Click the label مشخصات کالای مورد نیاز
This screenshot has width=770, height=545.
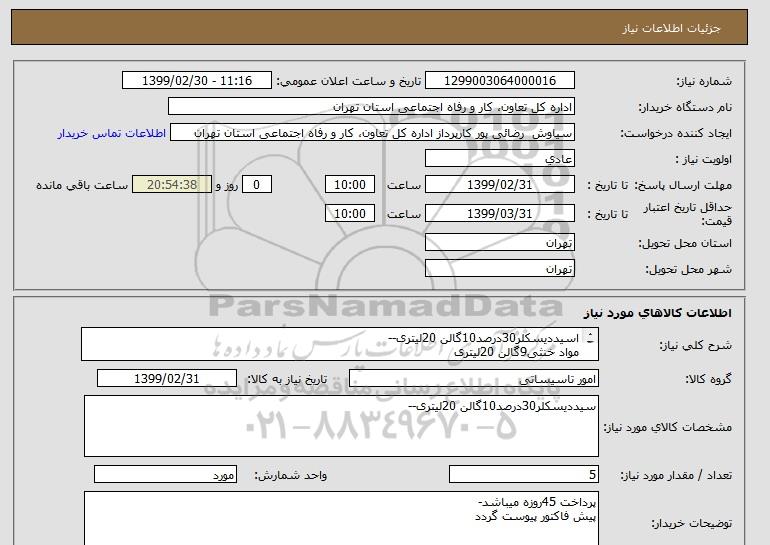point(668,427)
